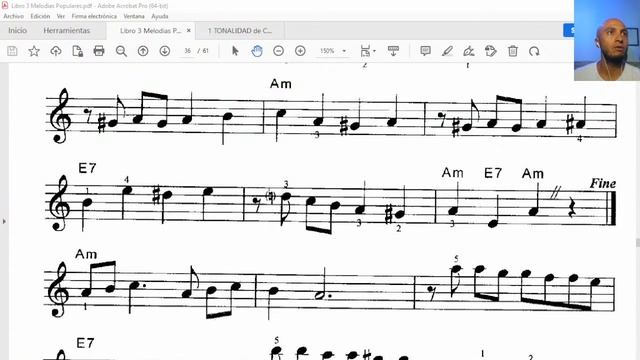Screen dimensions: 640x360
Task: Click the vertical scrollbar on right edge
Action: point(638,242)
